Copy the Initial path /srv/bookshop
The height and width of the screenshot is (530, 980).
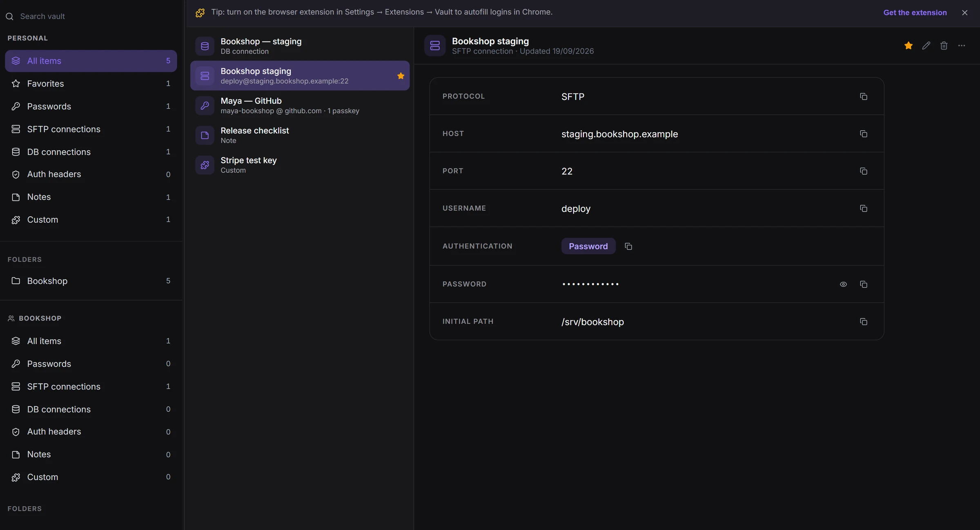click(x=863, y=322)
